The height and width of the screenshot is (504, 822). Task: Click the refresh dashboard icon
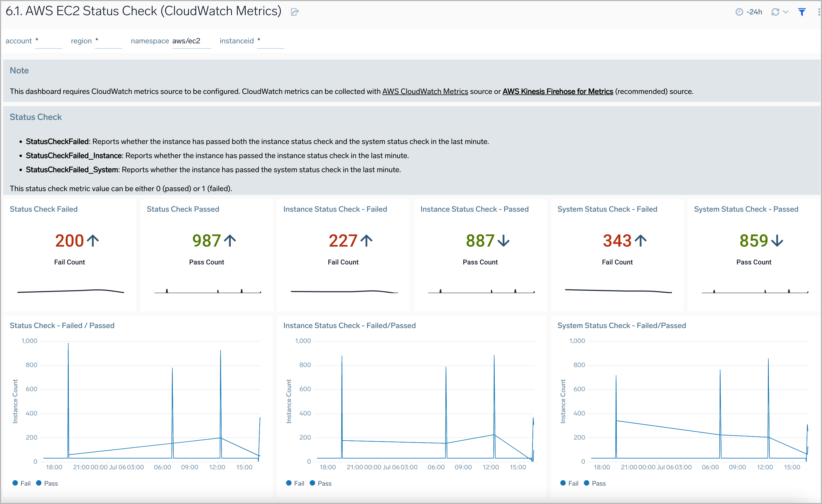click(x=775, y=12)
